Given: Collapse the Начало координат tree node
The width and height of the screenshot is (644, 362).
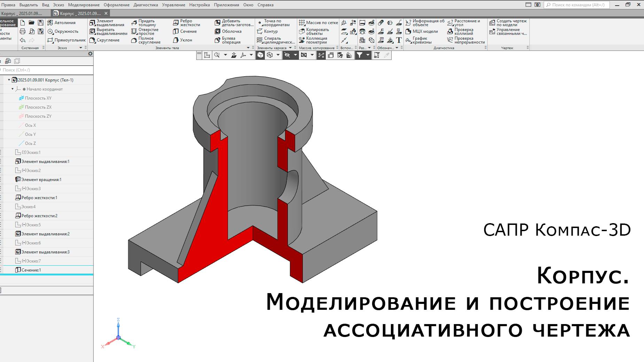Looking at the screenshot, I should pos(13,89).
